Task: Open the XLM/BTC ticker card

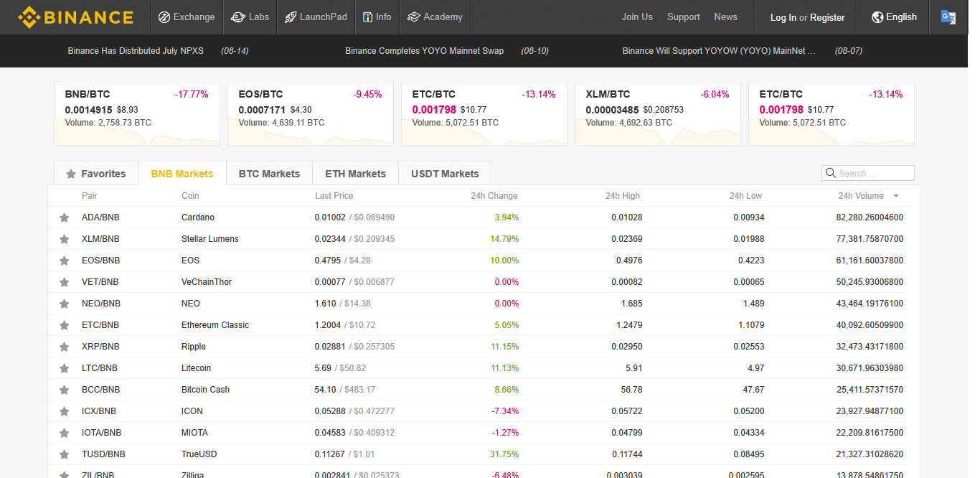Action: click(658, 114)
